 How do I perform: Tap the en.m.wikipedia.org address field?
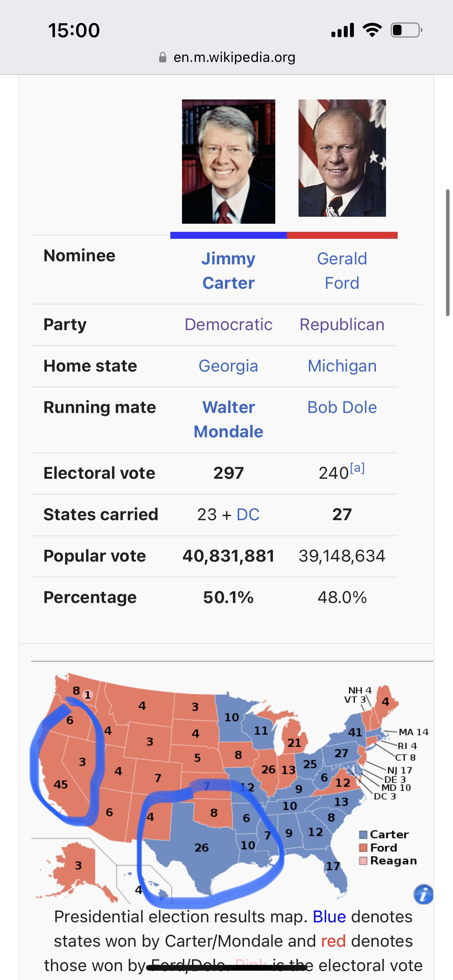click(234, 57)
